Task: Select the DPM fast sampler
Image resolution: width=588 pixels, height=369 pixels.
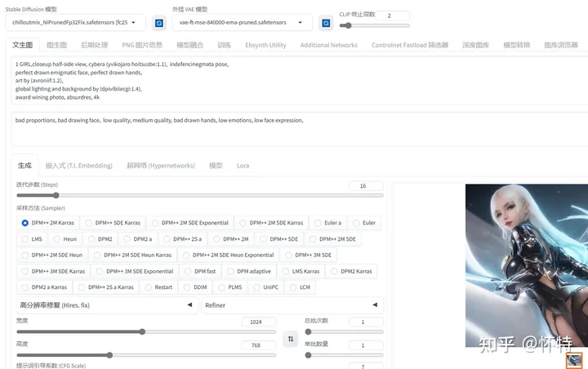Action: pos(200,271)
